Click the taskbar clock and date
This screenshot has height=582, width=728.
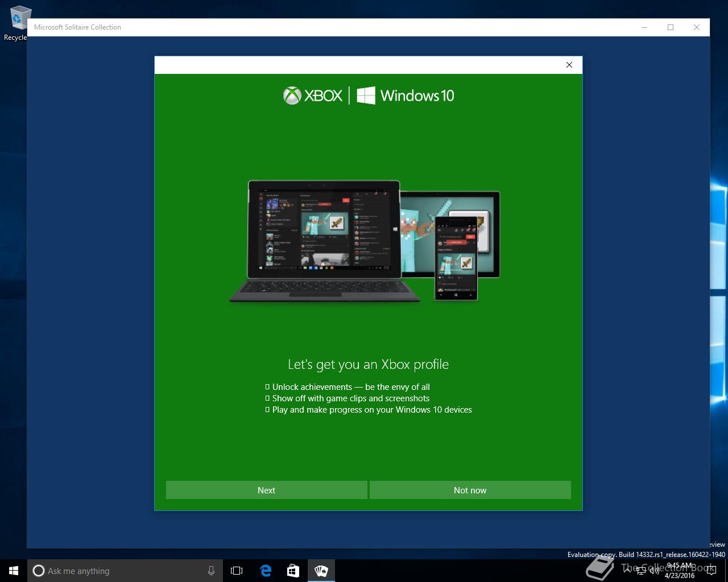coord(680,571)
